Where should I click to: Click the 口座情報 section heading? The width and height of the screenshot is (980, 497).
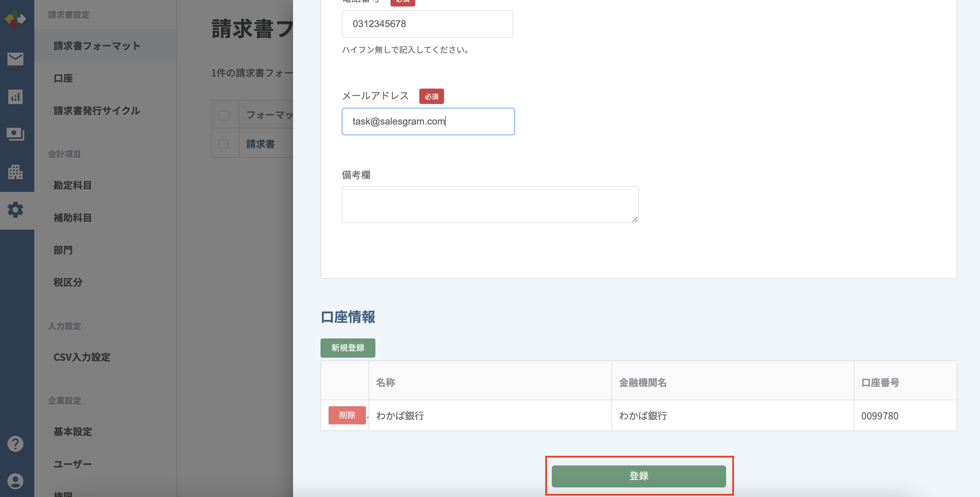[x=348, y=317]
